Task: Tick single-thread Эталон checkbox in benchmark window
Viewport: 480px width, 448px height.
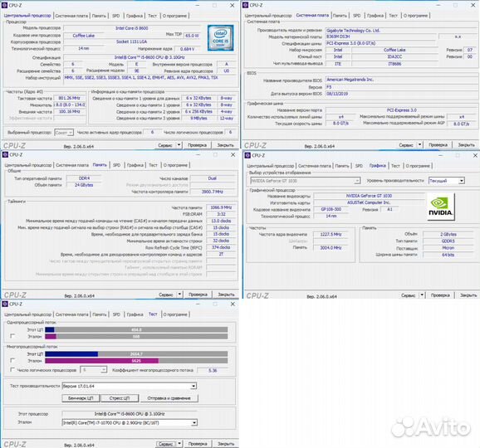Action: point(12,336)
